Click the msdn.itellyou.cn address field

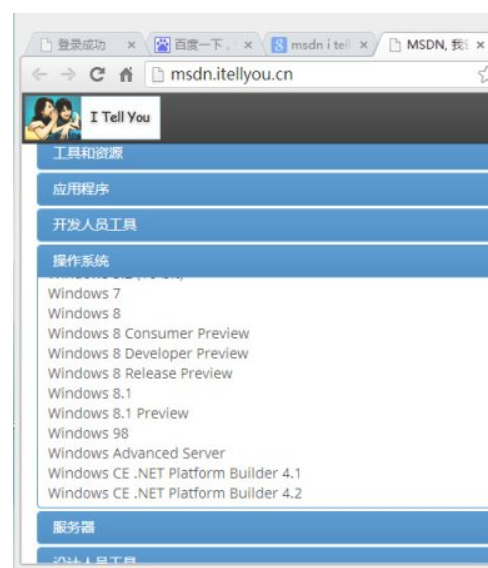[x=317, y=75]
